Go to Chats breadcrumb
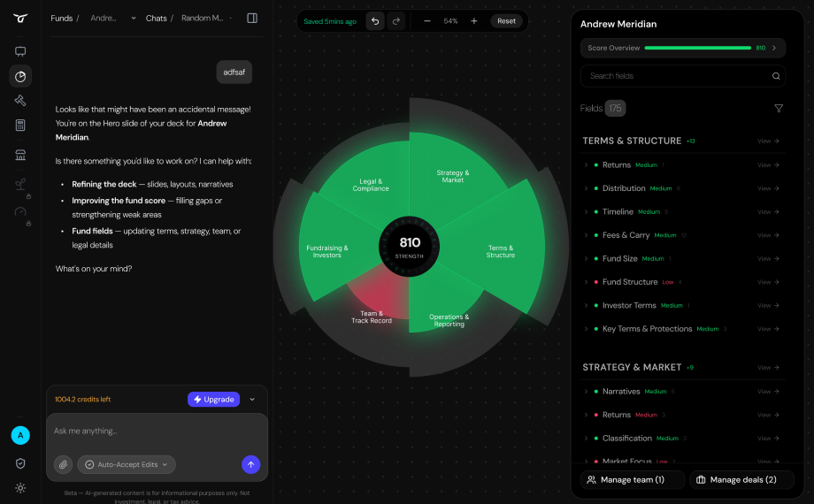This screenshot has width=814, height=504. click(156, 19)
